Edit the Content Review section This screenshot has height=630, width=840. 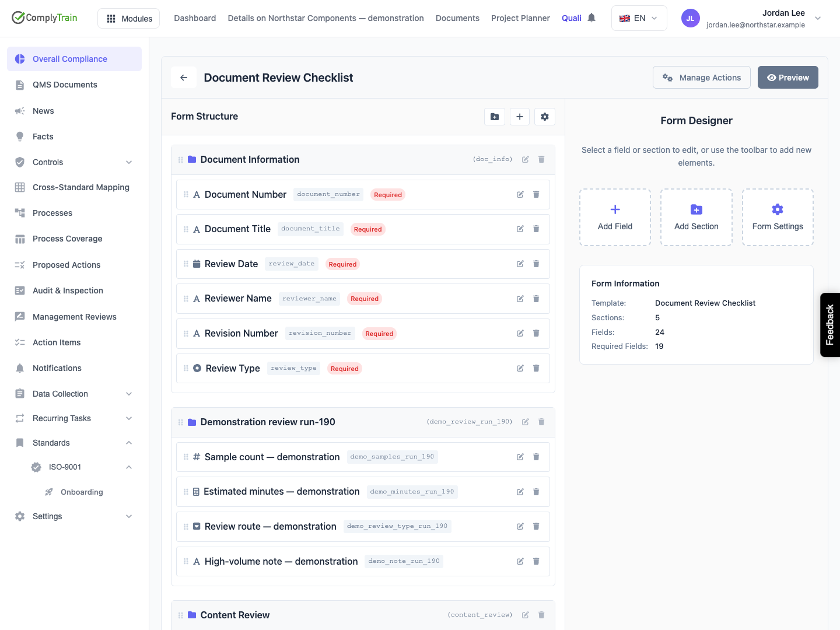pos(526,615)
